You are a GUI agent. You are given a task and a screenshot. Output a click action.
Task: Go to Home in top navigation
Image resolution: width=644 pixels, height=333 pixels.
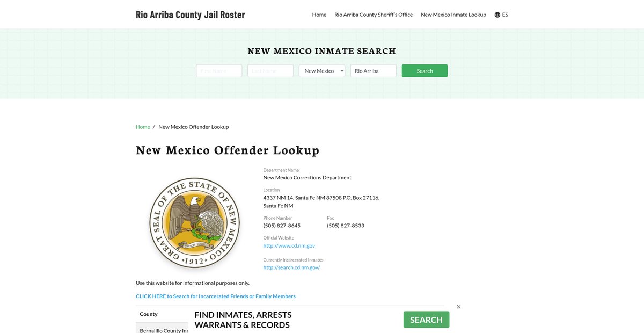(319, 15)
